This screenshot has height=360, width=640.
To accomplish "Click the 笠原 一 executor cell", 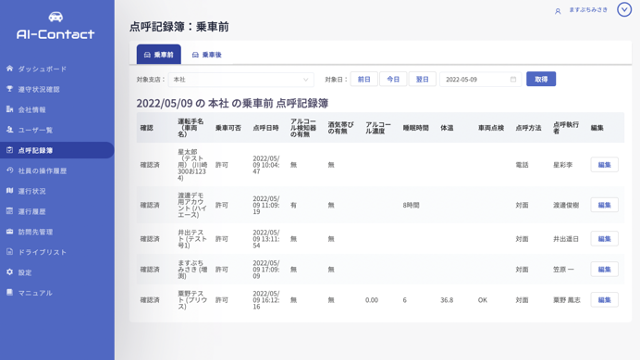I will 563,269.
